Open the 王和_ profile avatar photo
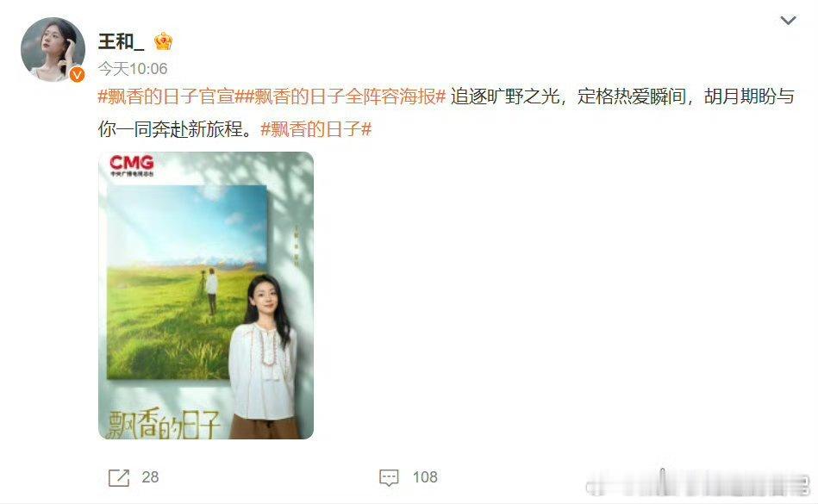The height and width of the screenshot is (504, 818). [53, 49]
